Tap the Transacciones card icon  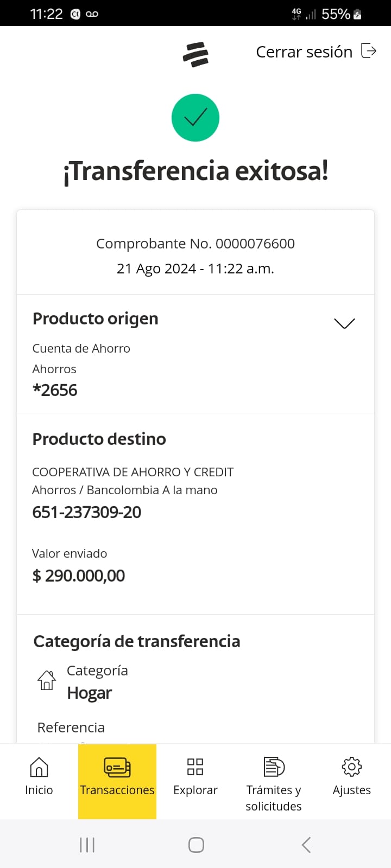tap(117, 767)
